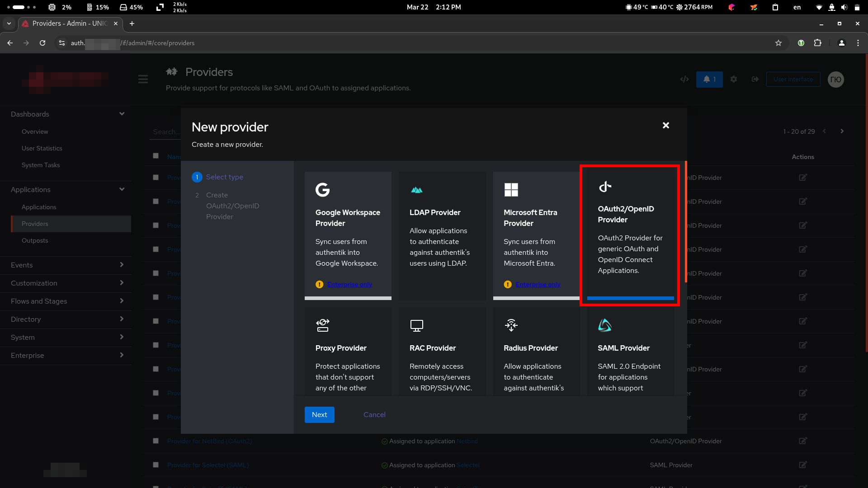This screenshot has width=868, height=488.
Task: Click the Next button
Action: [319, 415]
